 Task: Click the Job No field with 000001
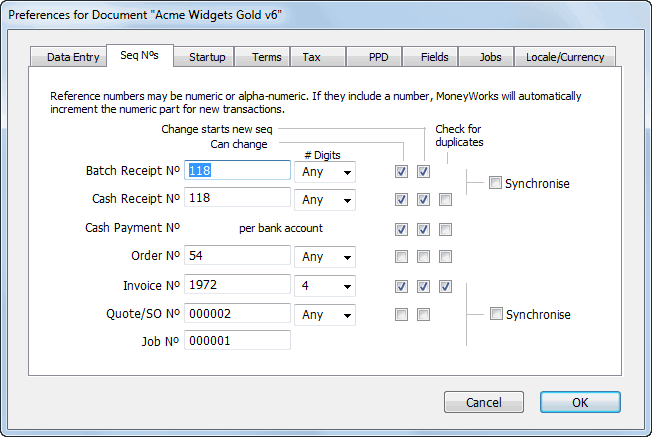pos(237,341)
